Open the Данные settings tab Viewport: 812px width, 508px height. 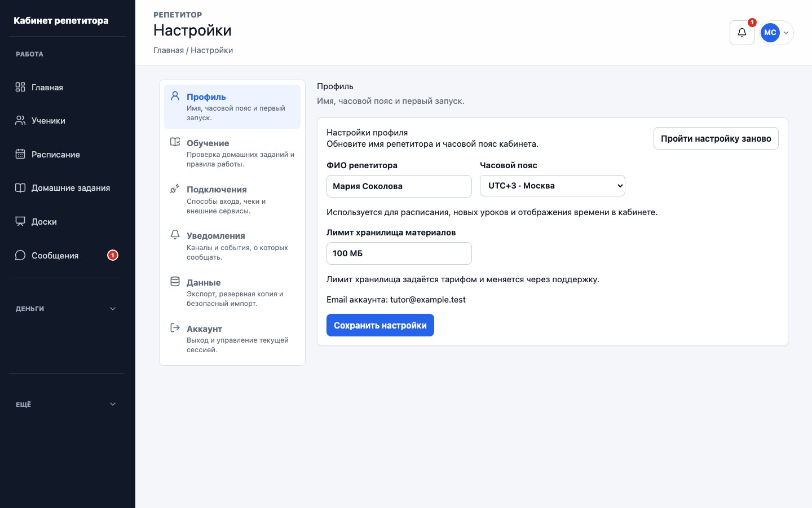point(232,292)
